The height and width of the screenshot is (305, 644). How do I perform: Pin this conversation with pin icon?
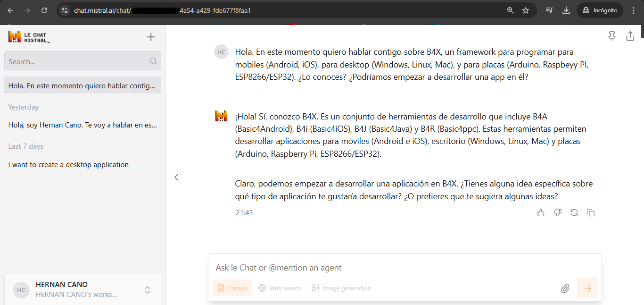pyautogui.click(x=612, y=36)
